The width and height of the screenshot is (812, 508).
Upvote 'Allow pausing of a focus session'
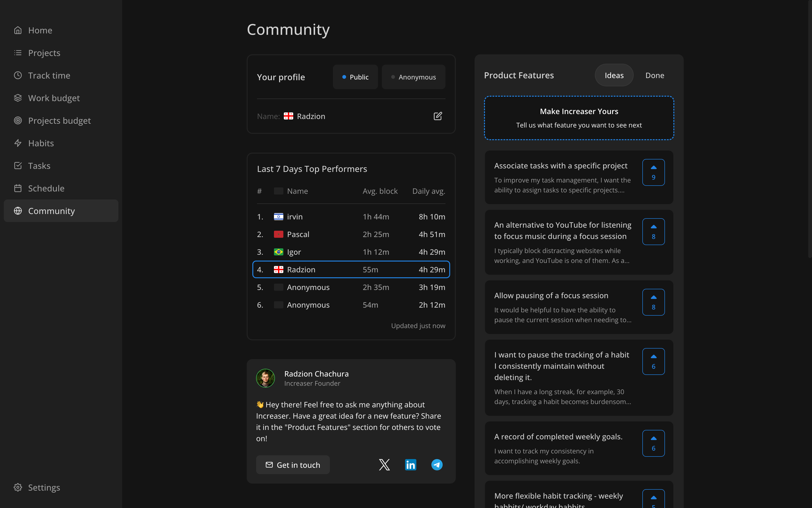[x=653, y=302]
